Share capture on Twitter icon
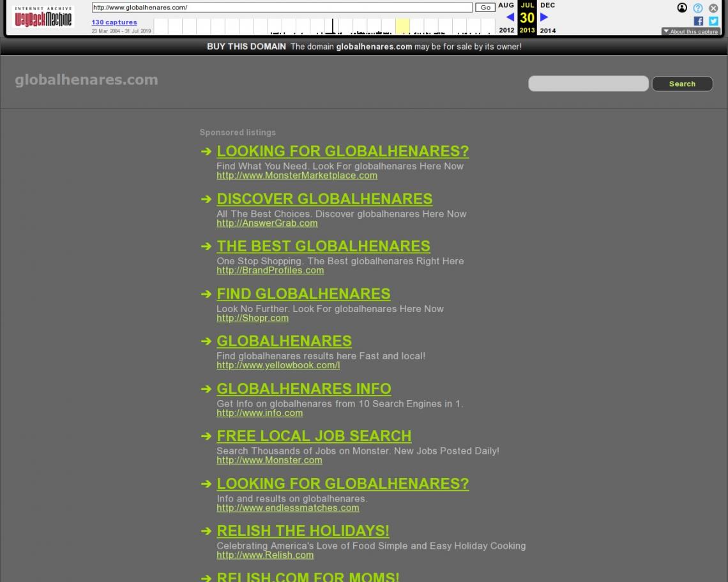728x582 pixels. tap(713, 21)
